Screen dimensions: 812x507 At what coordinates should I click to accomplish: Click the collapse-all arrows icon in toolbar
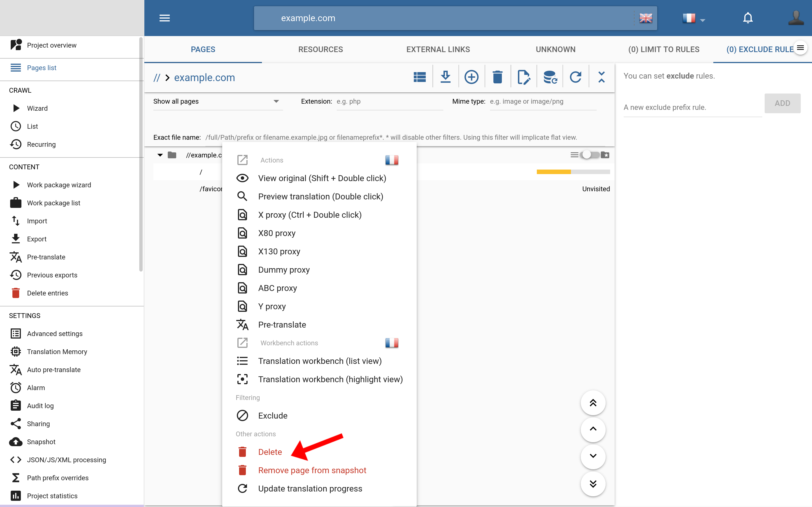click(x=601, y=77)
